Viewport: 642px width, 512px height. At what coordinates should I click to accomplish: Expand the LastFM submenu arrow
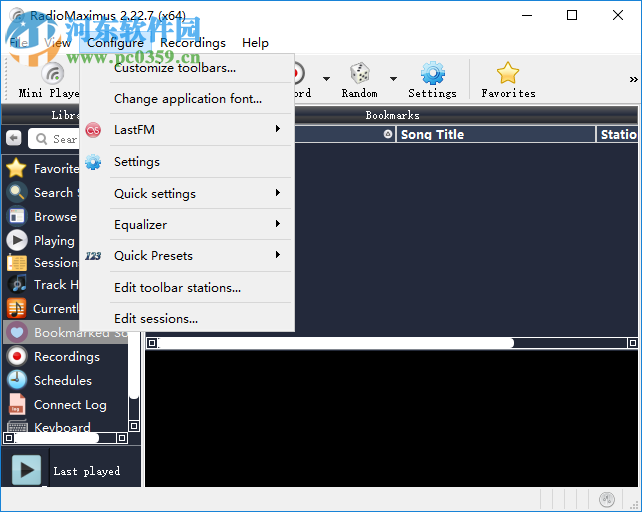click(278, 129)
